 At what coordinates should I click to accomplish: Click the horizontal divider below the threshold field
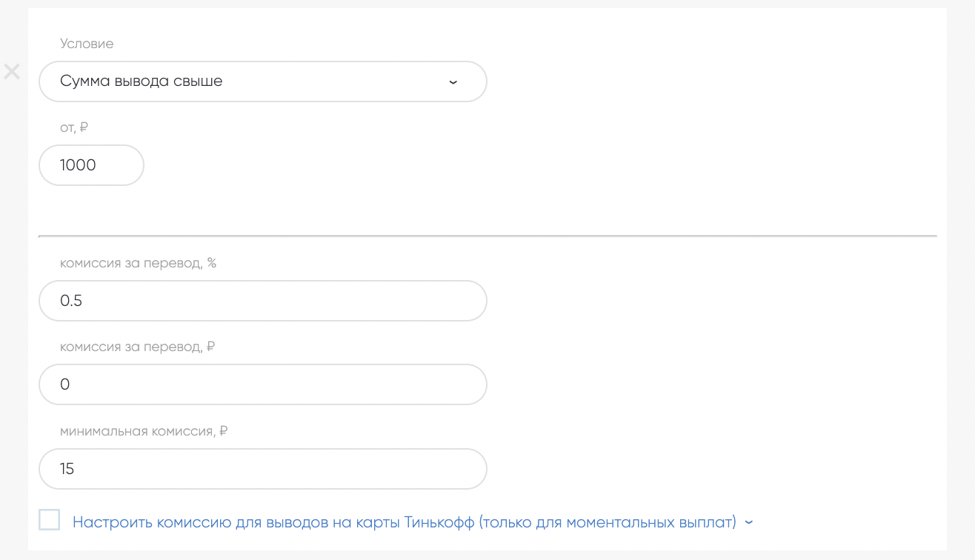(487, 236)
